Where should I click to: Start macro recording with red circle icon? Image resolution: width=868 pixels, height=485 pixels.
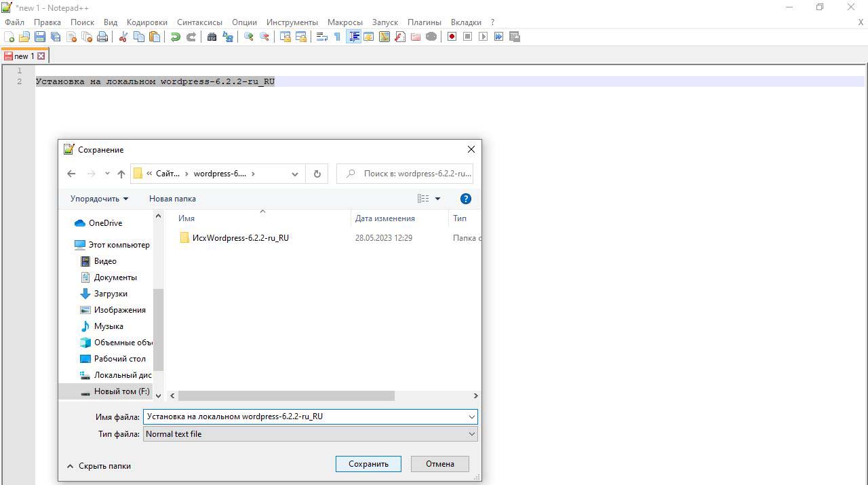452,37
